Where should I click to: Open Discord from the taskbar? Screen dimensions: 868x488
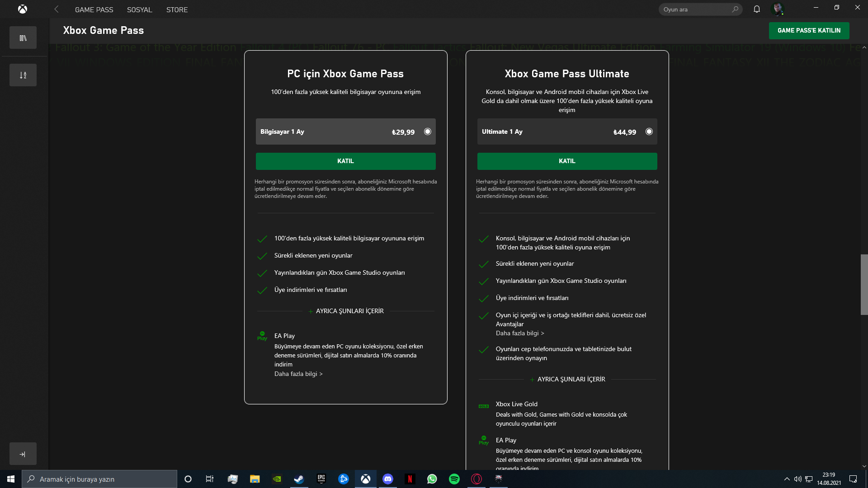pos(387,479)
